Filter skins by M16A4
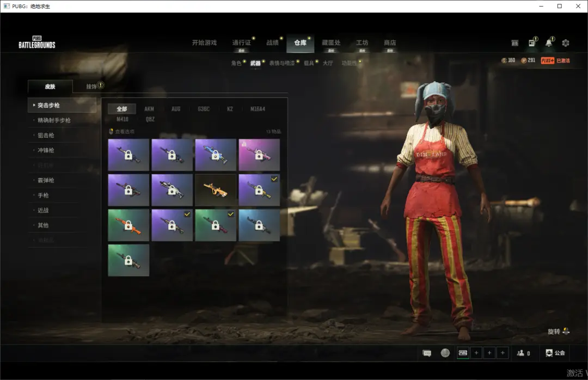Screen dimensions: 588x380 (258, 109)
